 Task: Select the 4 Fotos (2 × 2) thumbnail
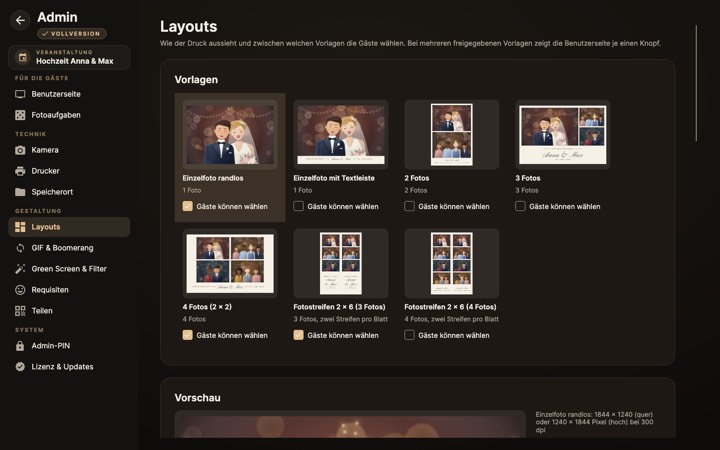230,264
